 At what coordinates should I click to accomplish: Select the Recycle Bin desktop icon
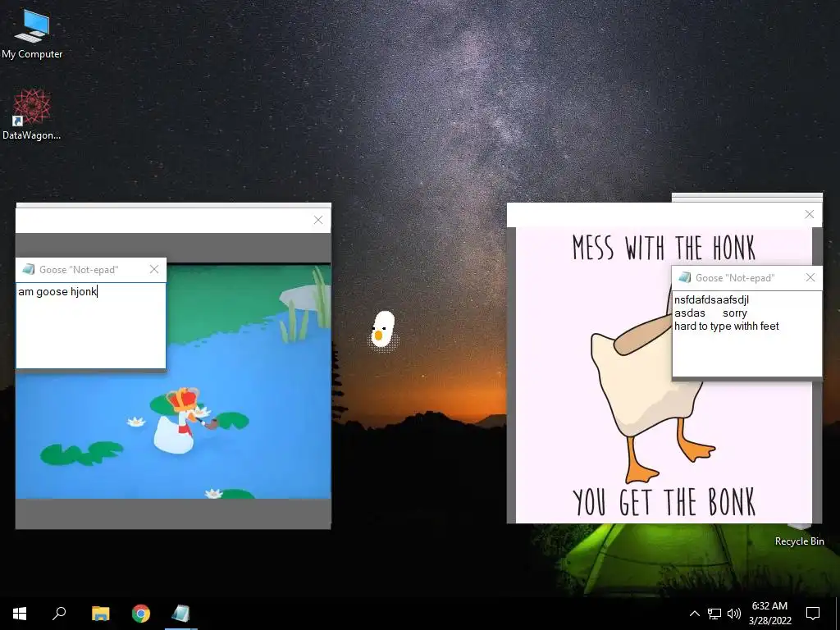click(x=799, y=536)
